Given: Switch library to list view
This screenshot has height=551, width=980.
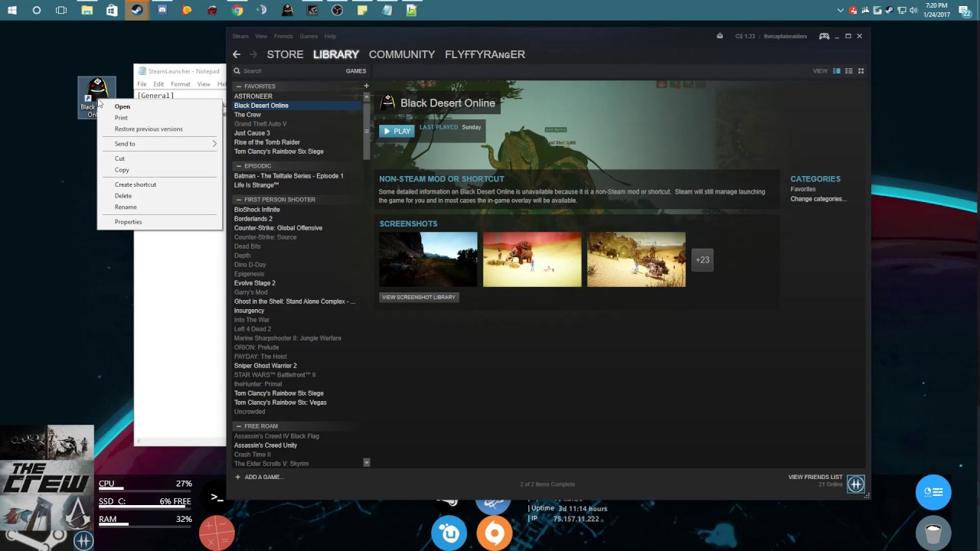Looking at the screenshot, I should [848, 71].
